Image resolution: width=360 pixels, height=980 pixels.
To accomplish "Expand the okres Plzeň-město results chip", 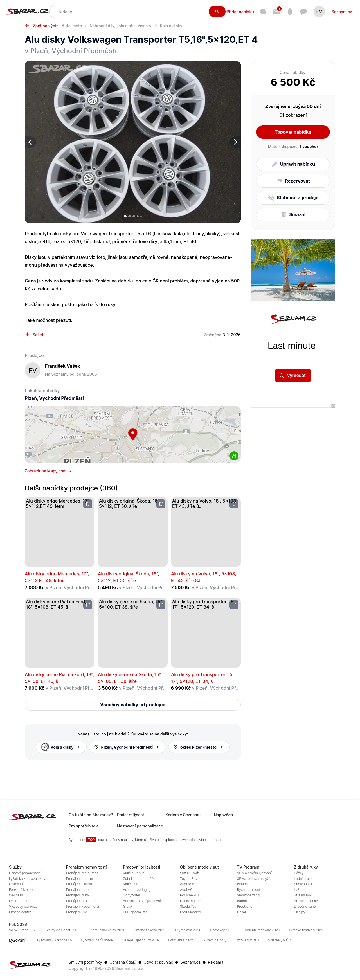I will [x=199, y=747].
